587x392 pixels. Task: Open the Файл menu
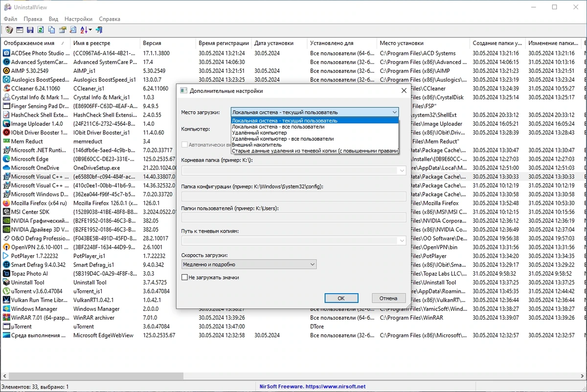(x=10, y=19)
